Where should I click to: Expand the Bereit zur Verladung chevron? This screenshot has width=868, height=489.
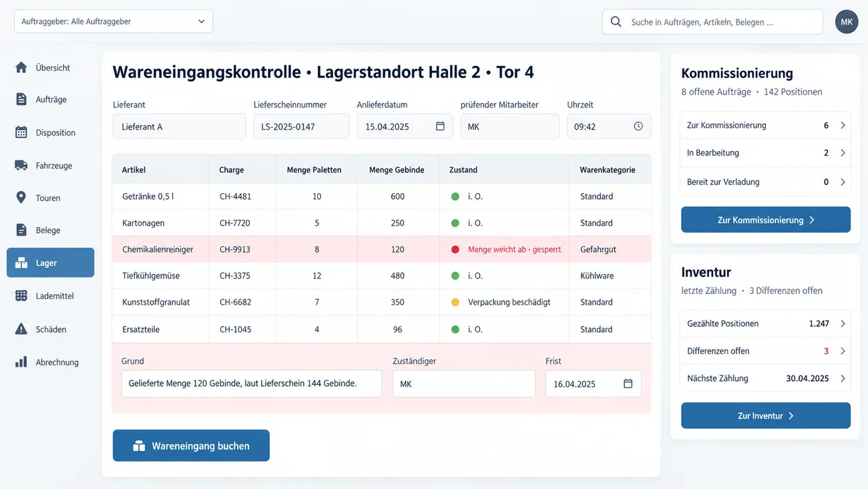(843, 182)
